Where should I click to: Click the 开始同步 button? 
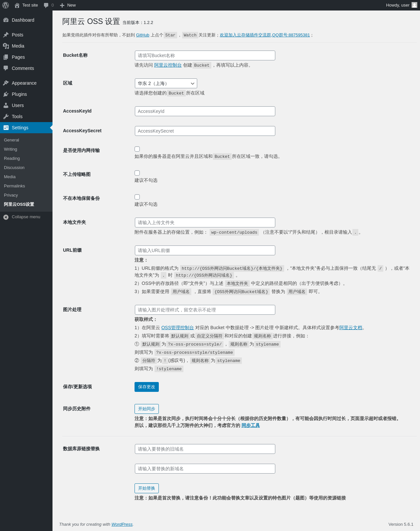(147, 409)
